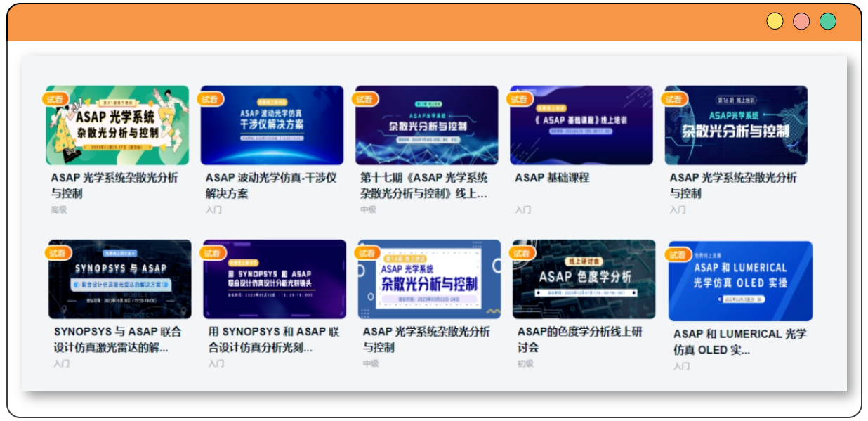Open the 第十七期 course thumbnail image
The width and height of the screenshot is (868, 421).
(426, 125)
